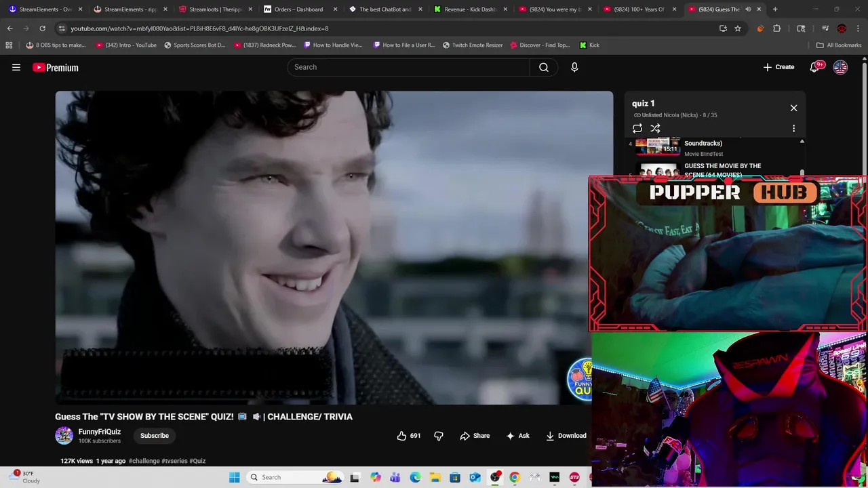The height and width of the screenshot is (488, 868).
Task: Open the #tvseries hashtag link
Action: (x=174, y=461)
